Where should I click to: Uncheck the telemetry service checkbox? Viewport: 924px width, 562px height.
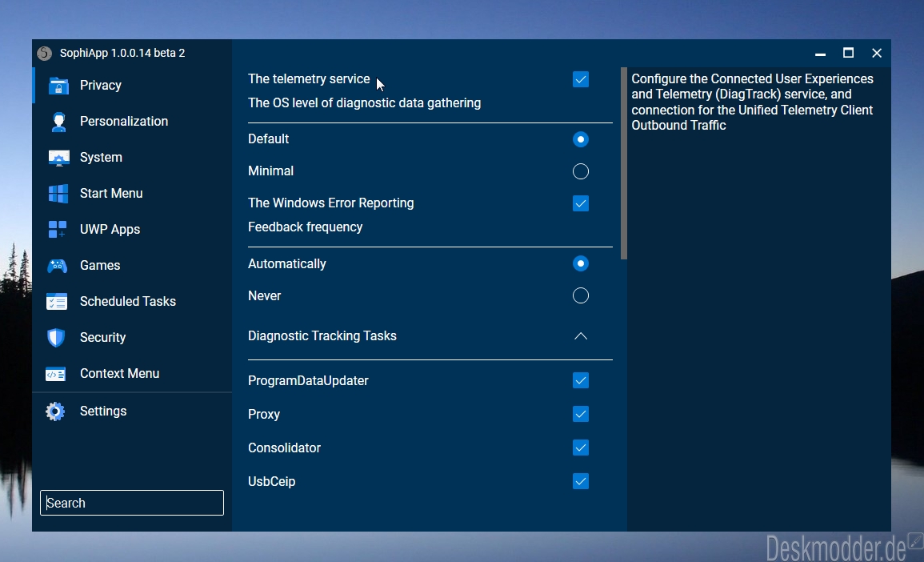coord(581,79)
